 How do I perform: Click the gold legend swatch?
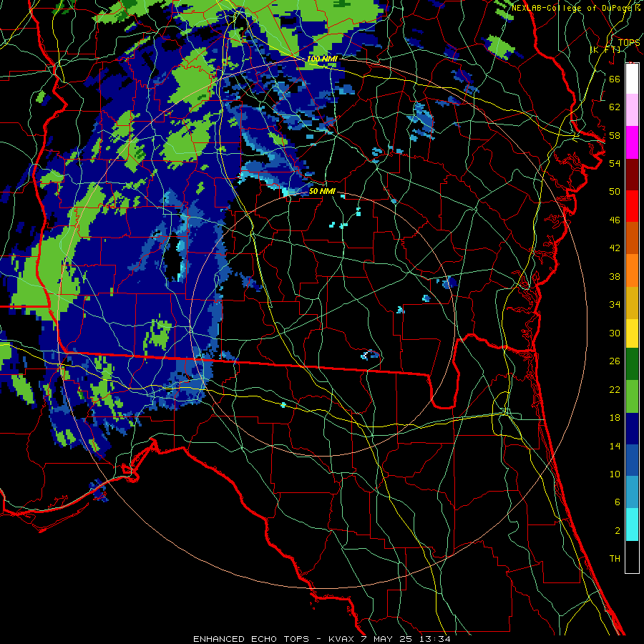click(x=632, y=303)
